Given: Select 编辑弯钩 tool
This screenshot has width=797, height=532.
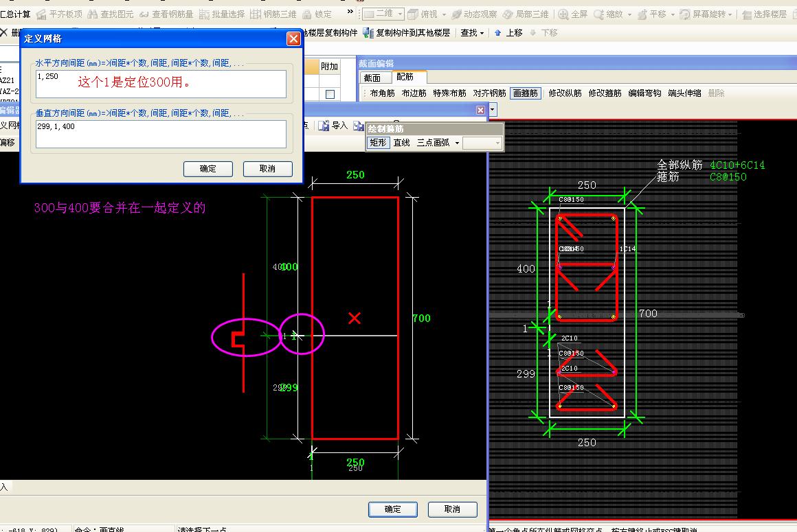Looking at the screenshot, I should tap(644, 93).
